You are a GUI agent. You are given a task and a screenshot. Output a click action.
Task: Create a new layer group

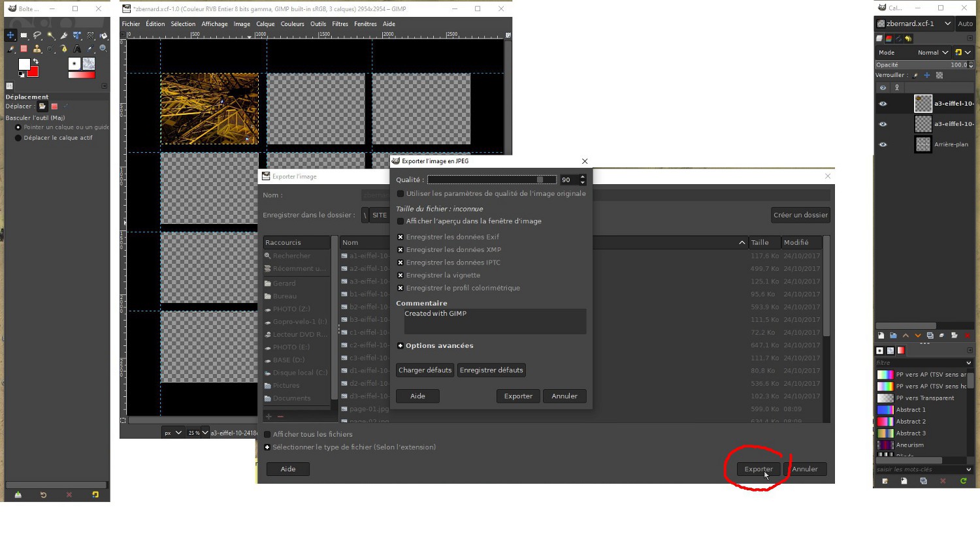click(893, 336)
